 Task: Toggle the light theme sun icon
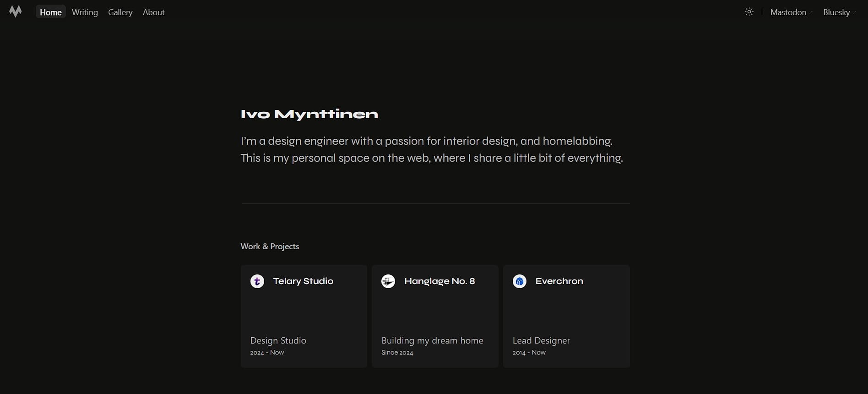click(x=749, y=12)
